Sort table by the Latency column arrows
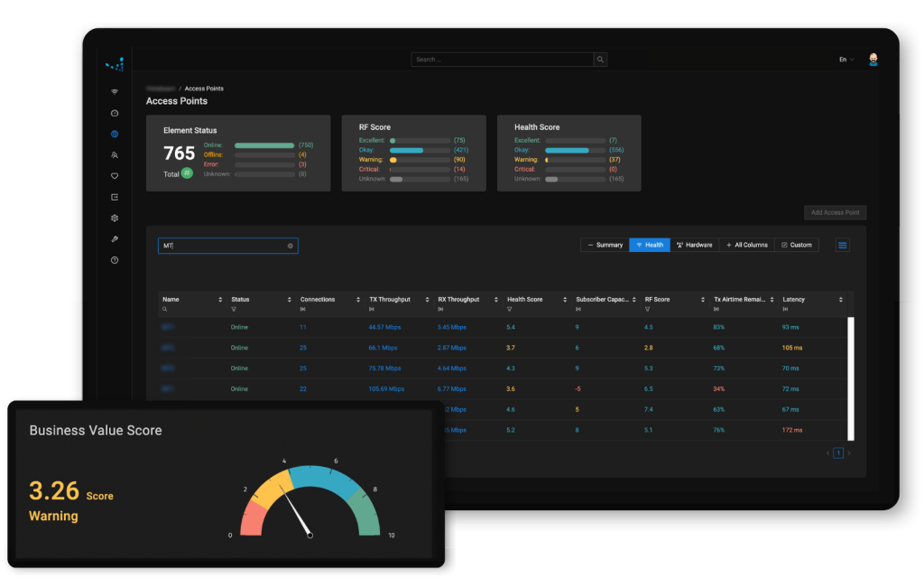This screenshot has width=924, height=578. 840,300
